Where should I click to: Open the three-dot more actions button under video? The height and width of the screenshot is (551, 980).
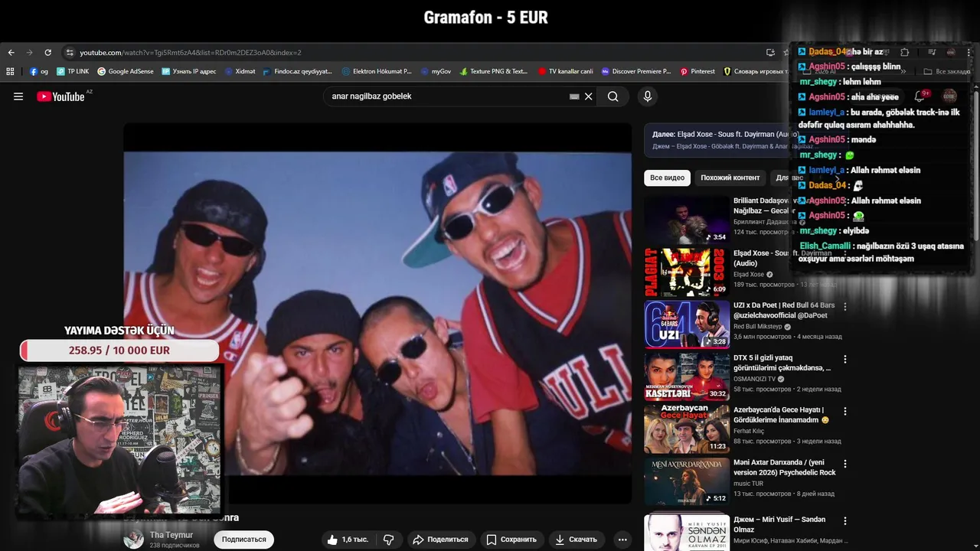[x=622, y=540]
